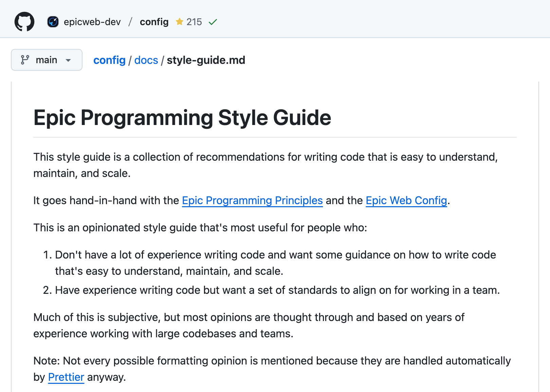Click the second list item about team standards
Viewport: 550px width, 392px height.
tap(277, 290)
